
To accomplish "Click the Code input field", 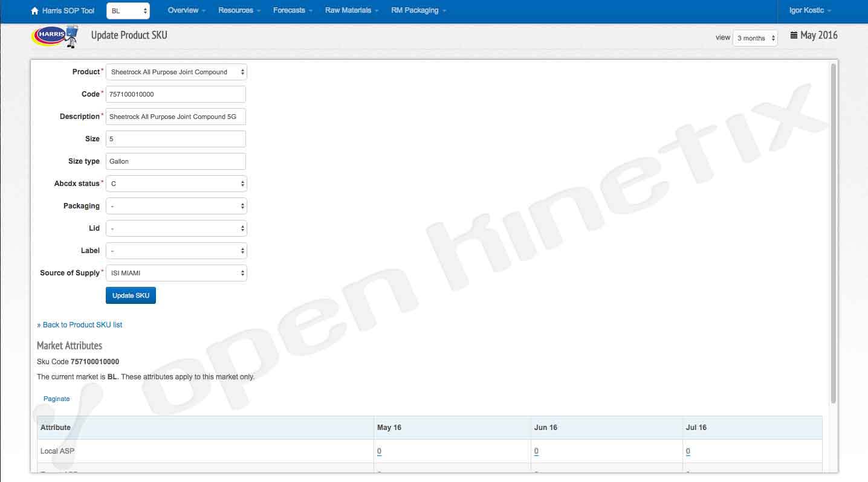I will click(x=176, y=94).
